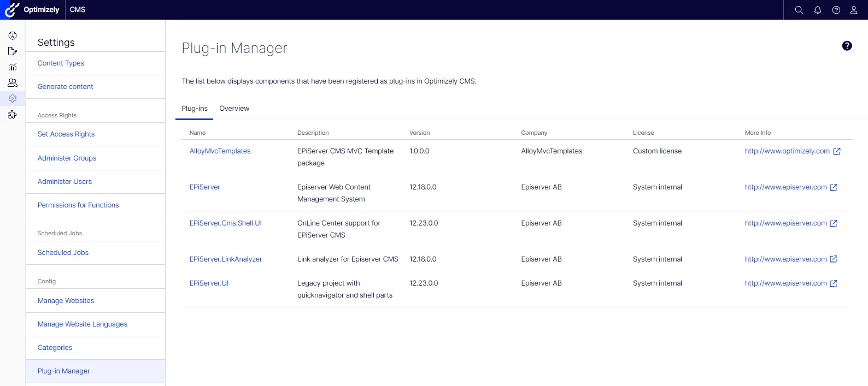Click the Name column header
This screenshot has width=868, height=386.
tap(197, 133)
